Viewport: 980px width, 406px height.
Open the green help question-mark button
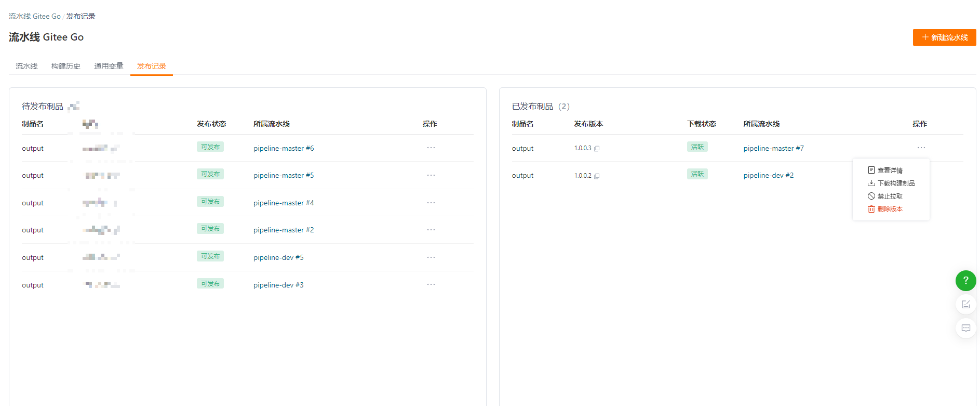click(x=965, y=281)
